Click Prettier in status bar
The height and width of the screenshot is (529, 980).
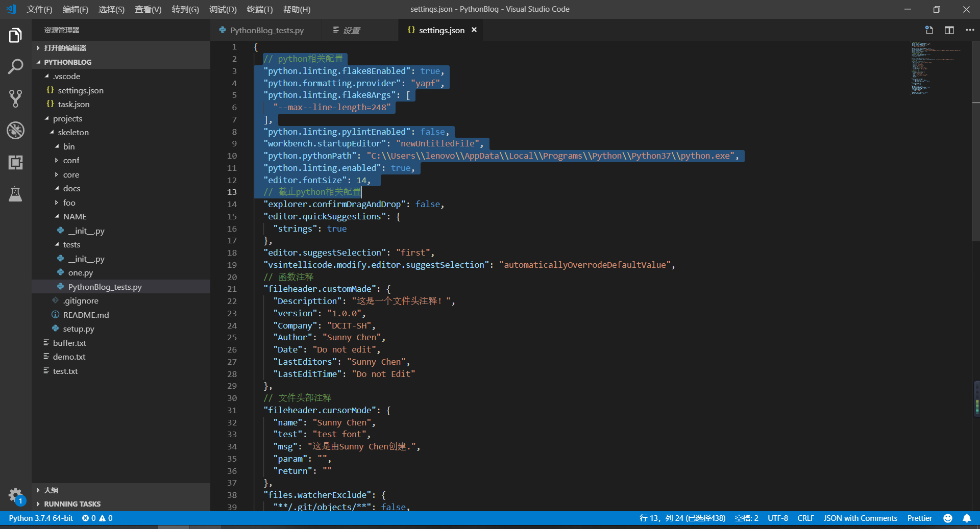click(920, 518)
